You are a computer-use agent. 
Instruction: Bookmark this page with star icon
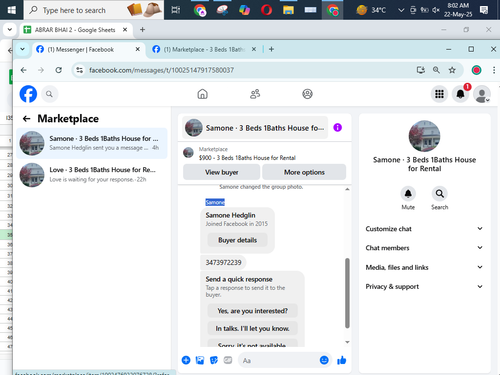click(x=452, y=70)
